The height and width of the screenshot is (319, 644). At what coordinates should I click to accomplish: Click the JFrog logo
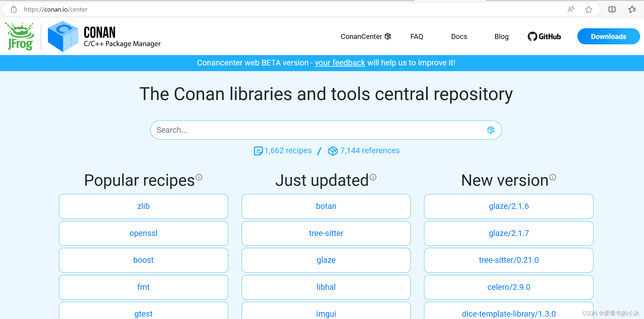[20, 36]
